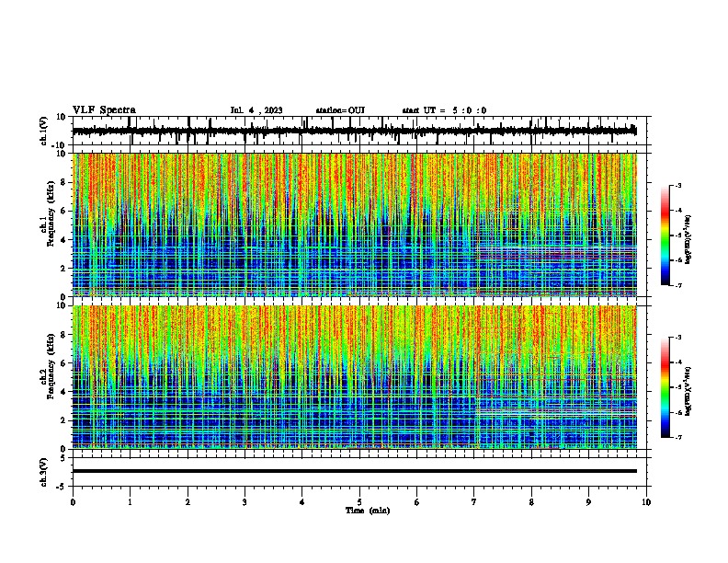Click the time axis tick label "10"
This screenshot has width=728, height=563.
pos(646,502)
